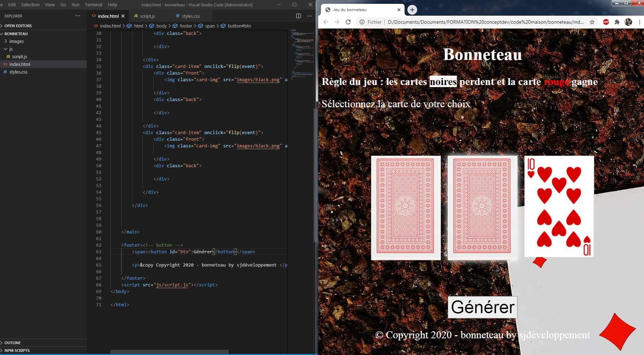Expand the Open Editors section
The width and height of the screenshot is (644, 355).
43,26
